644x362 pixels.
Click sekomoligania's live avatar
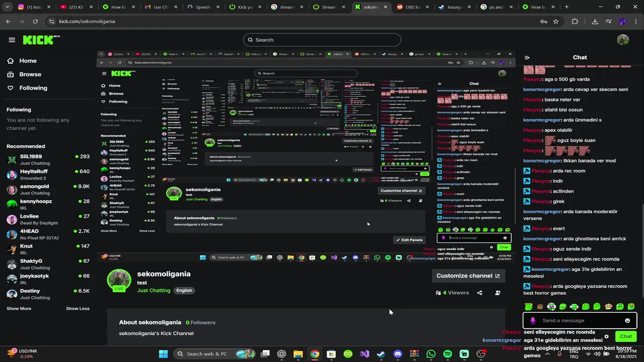(x=119, y=280)
